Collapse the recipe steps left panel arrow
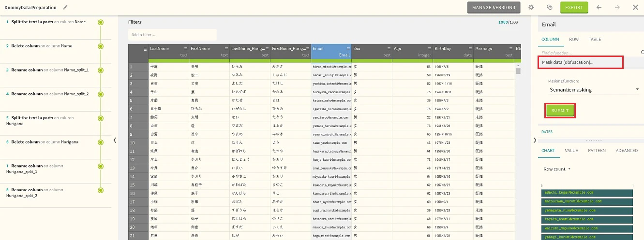The image size is (644, 240). coord(115,140)
